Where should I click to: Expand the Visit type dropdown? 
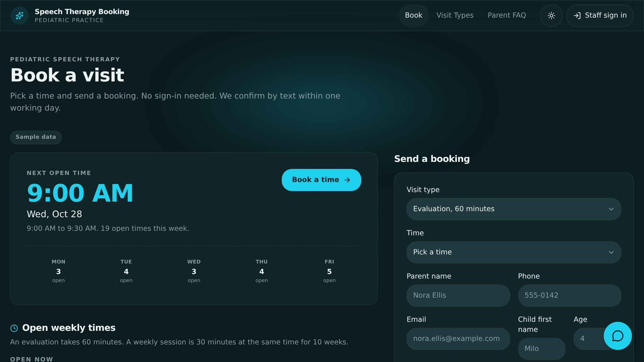click(514, 209)
